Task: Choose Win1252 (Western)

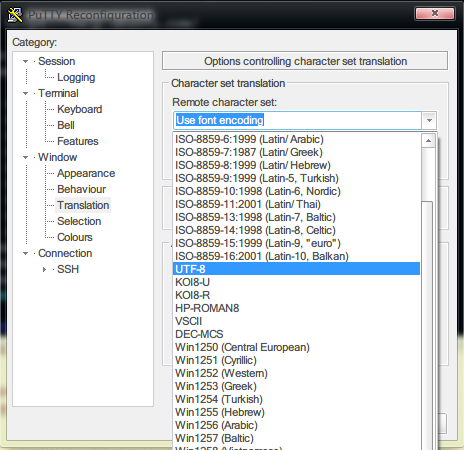Action: [x=297, y=373]
